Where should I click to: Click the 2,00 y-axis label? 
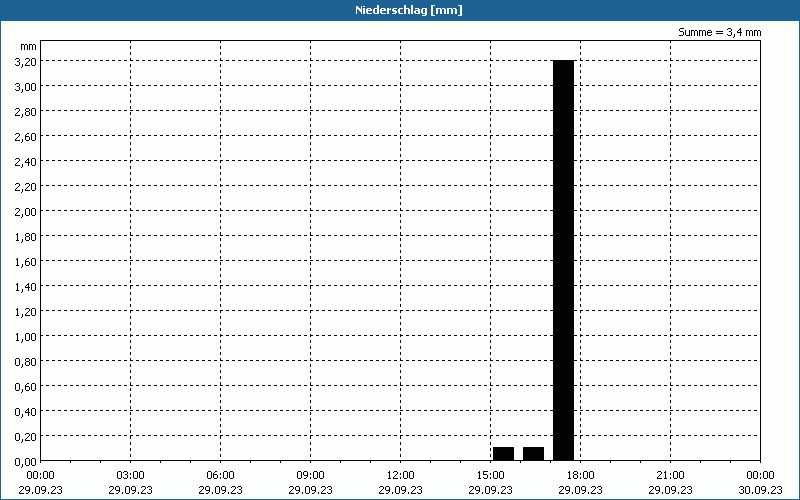point(26,211)
